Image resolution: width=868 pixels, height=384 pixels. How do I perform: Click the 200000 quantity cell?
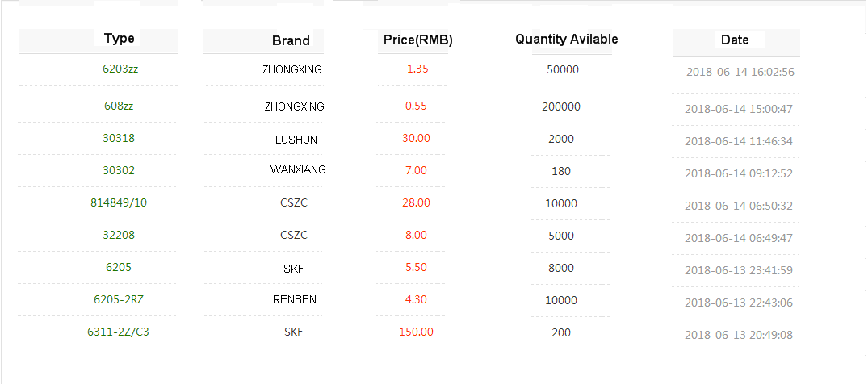(561, 106)
